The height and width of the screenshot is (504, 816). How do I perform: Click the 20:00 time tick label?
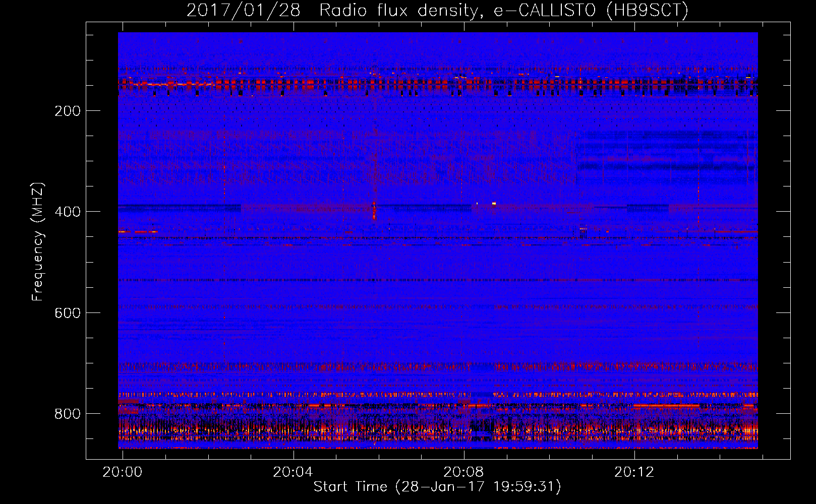click(123, 472)
